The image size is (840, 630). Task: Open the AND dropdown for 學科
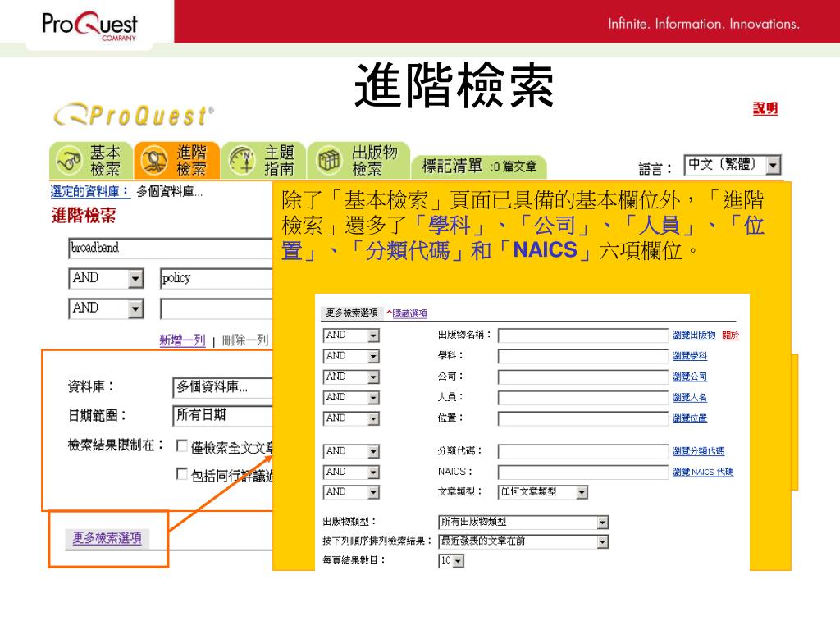351,356
